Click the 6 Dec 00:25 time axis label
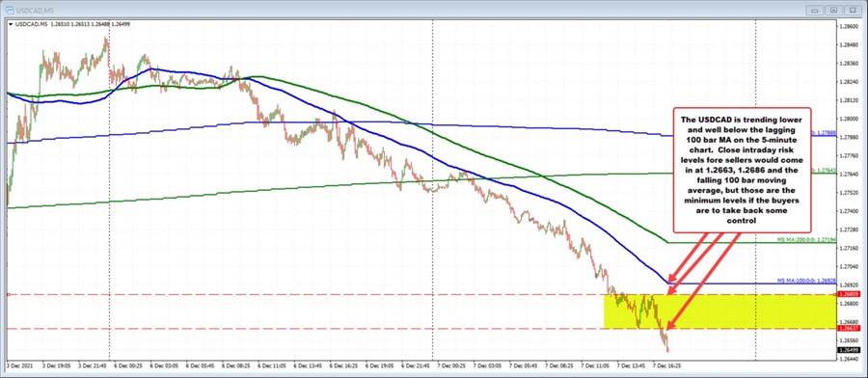 [128, 366]
